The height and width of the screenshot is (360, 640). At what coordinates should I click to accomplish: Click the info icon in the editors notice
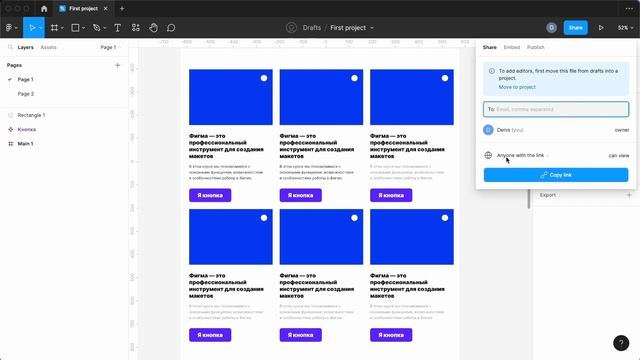[492, 71]
